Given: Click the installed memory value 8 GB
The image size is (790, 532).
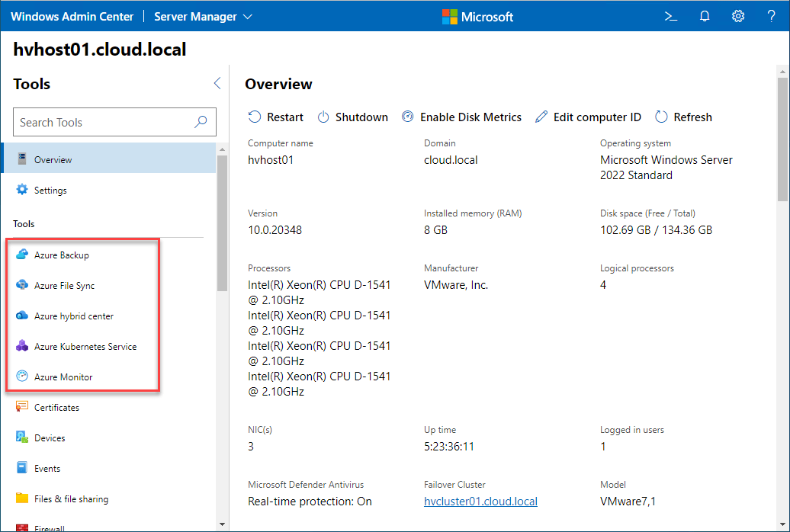Looking at the screenshot, I should (x=436, y=230).
